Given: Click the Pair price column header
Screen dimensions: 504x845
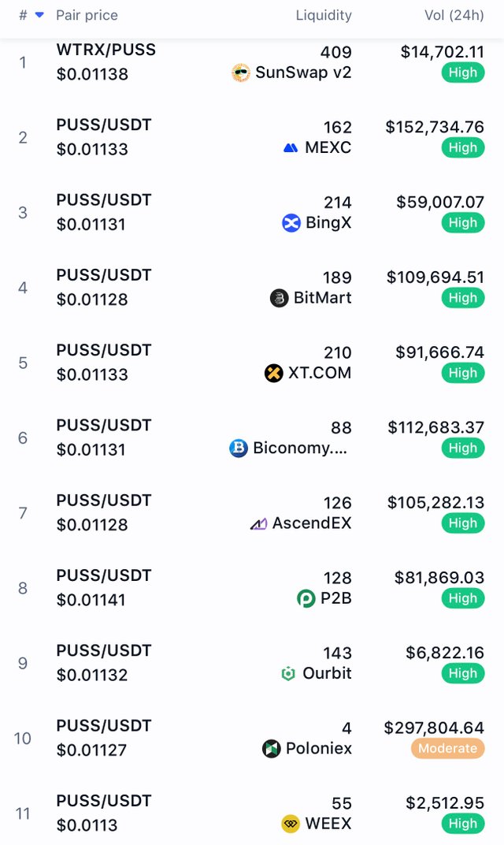Looking at the screenshot, I should point(87,15).
